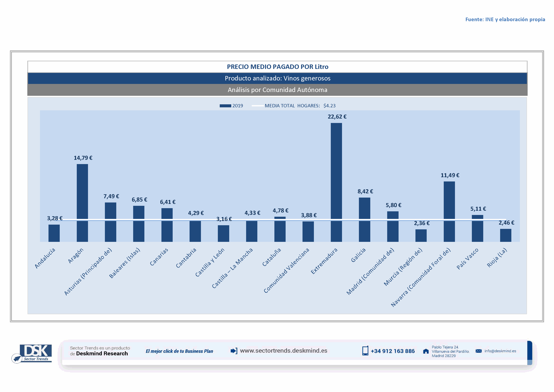Click info@deskmind.es email link
This screenshot has height=392, width=554.
coord(500,351)
